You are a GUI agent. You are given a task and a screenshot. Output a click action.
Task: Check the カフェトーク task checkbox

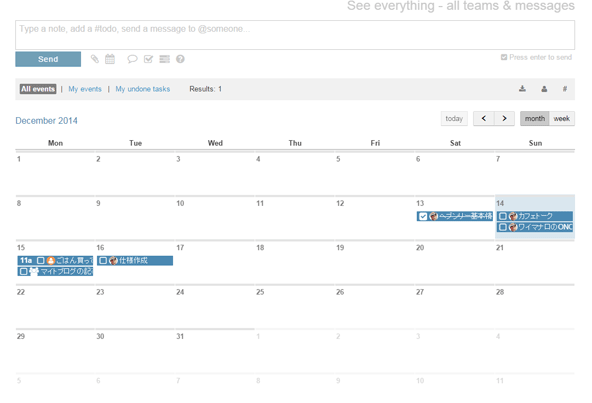[x=503, y=216]
